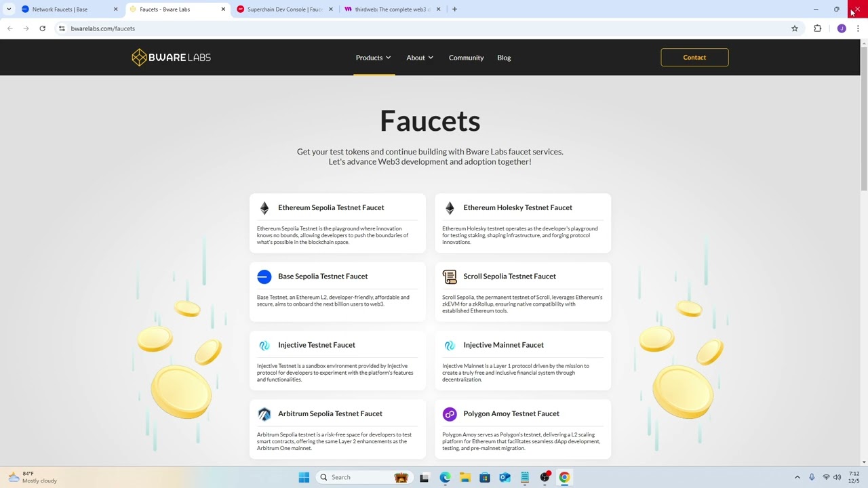Close the Network Faucets Base tab
This screenshot has height=488, width=868.
click(115, 9)
